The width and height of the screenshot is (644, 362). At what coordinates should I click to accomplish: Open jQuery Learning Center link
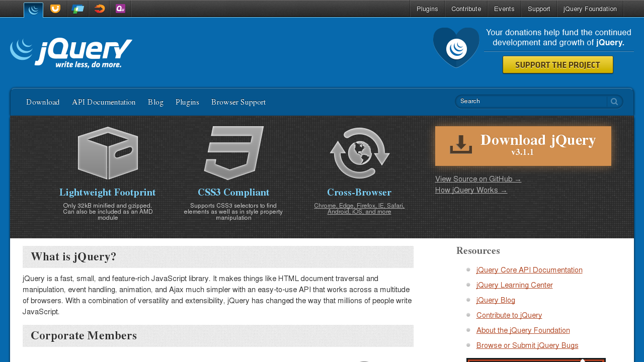coord(515,285)
